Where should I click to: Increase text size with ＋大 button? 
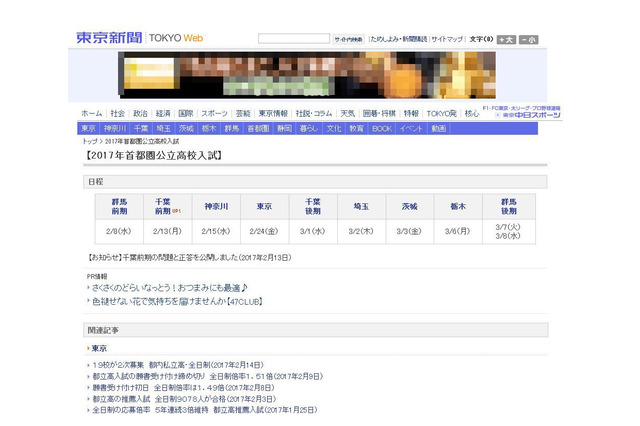tap(507, 40)
